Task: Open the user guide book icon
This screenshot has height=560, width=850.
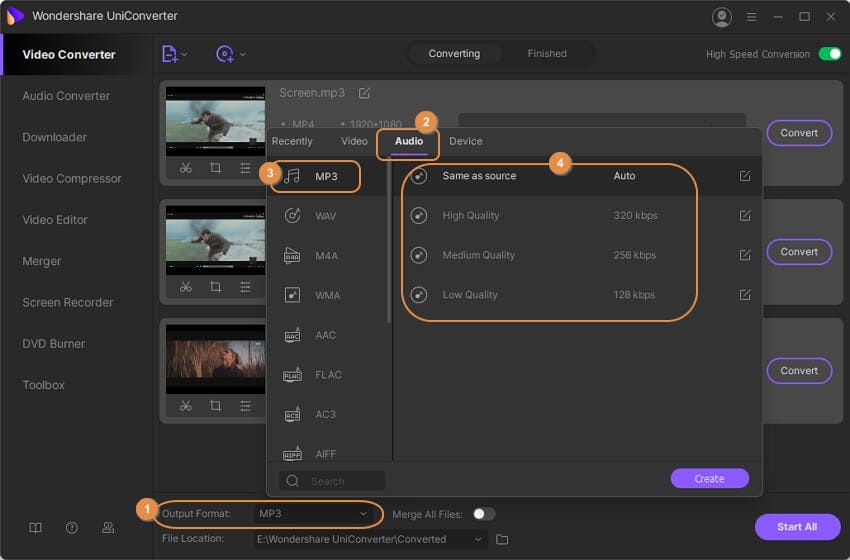Action: [35, 527]
